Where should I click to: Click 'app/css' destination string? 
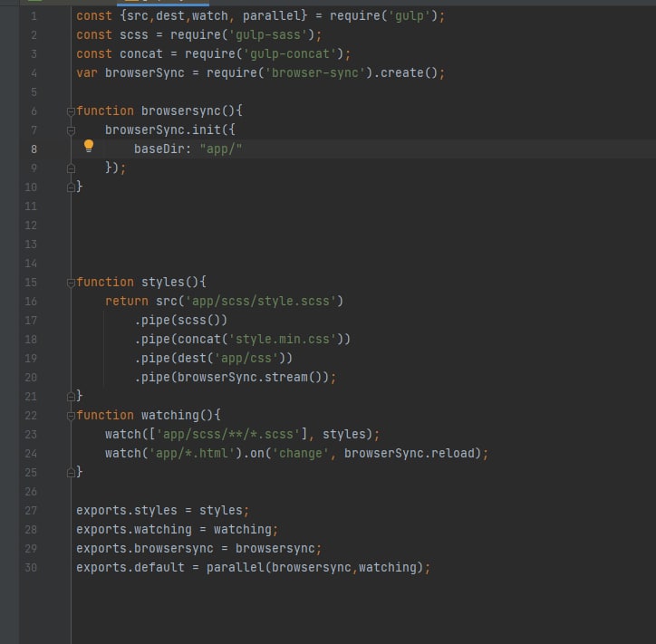(x=246, y=358)
